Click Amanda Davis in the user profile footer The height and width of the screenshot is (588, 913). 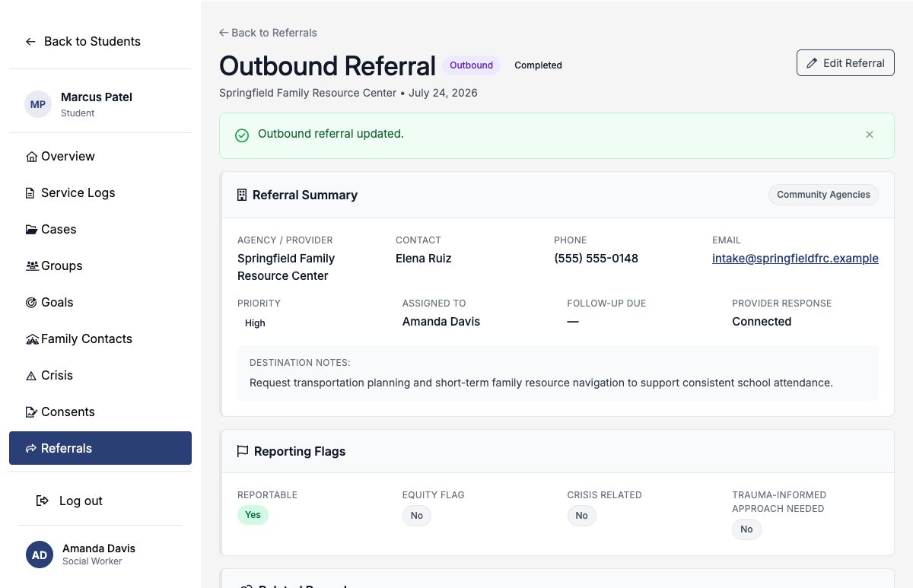pyautogui.click(x=99, y=548)
